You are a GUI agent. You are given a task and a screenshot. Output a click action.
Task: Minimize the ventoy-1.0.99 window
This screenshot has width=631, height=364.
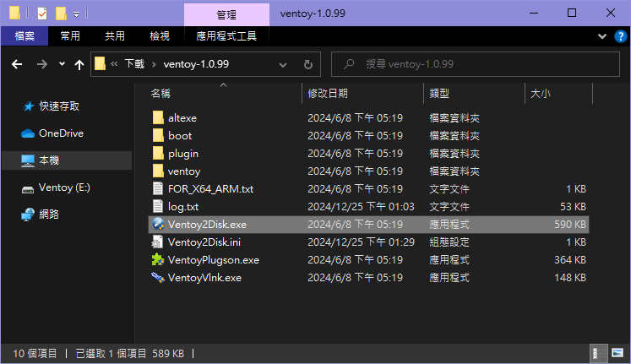coord(534,14)
